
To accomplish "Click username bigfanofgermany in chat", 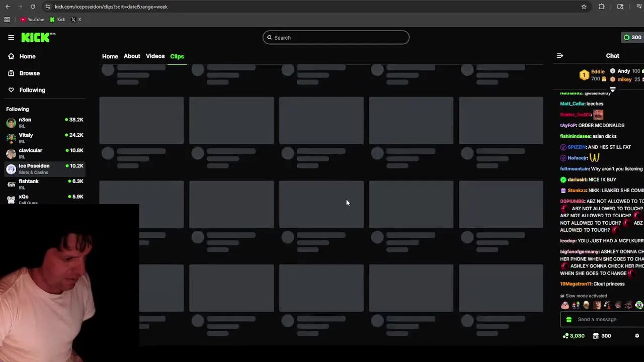I will [580, 251].
